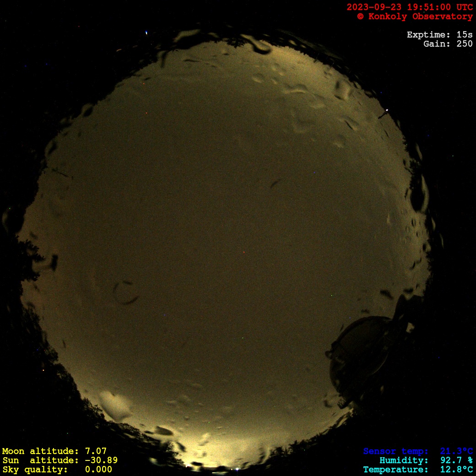Screen dimensions: 476x476
Task: Select the Gain 250 readout
Action: [448, 44]
